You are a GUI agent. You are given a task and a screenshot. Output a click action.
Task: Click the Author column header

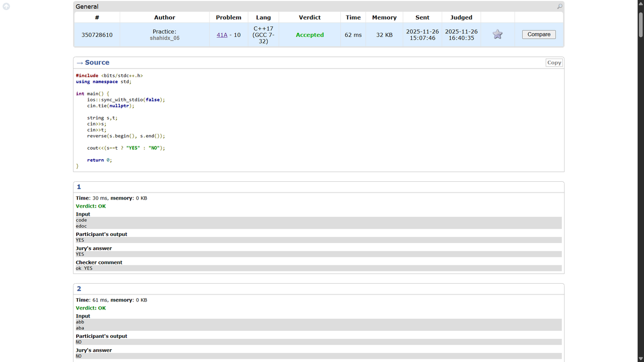165,18
